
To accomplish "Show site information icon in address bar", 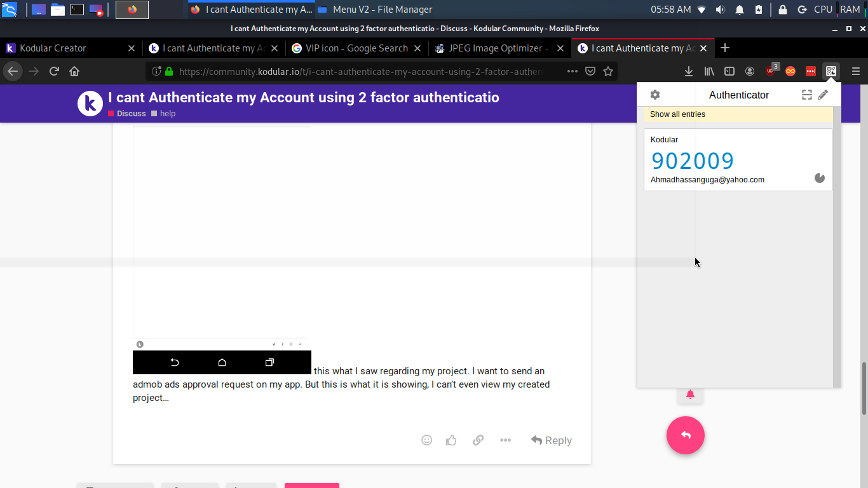I will (156, 71).
